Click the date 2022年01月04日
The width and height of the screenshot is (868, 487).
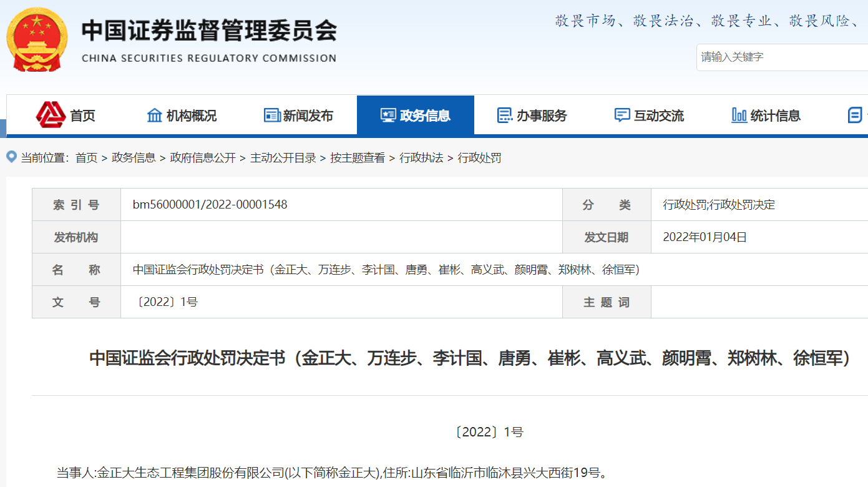(x=705, y=237)
